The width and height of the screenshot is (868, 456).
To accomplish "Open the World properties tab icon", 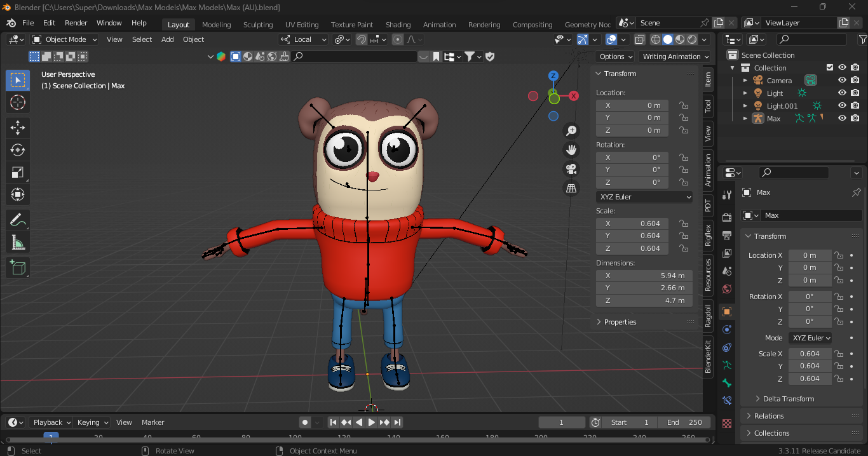I will (728, 289).
